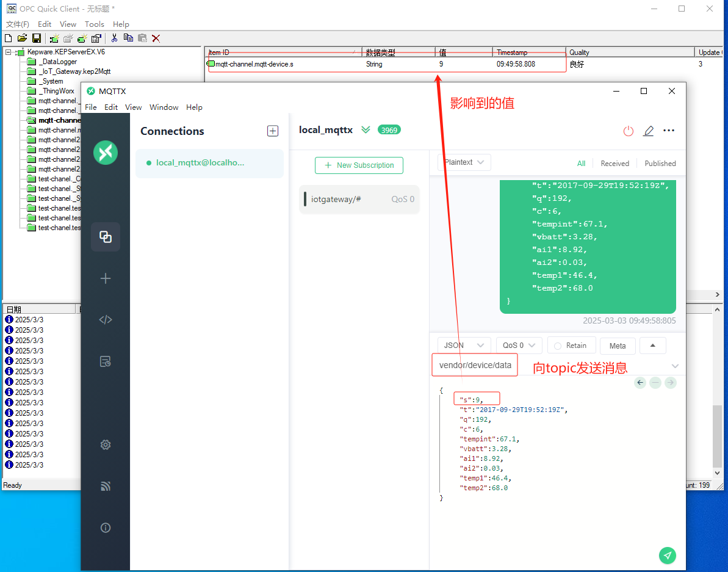Image resolution: width=728 pixels, height=572 pixels.
Task: Click scroll-right arrow of OPC item list
Action: 718,294
